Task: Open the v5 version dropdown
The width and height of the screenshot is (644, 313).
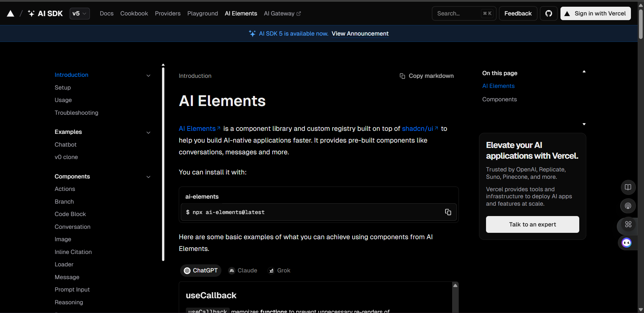Action: coord(79,13)
